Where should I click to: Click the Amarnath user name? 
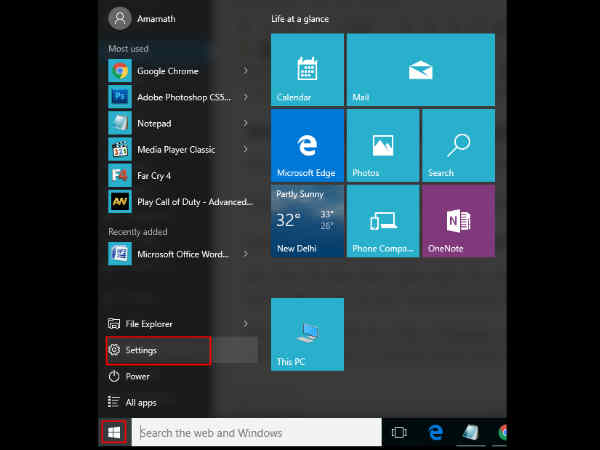tap(156, 19)
